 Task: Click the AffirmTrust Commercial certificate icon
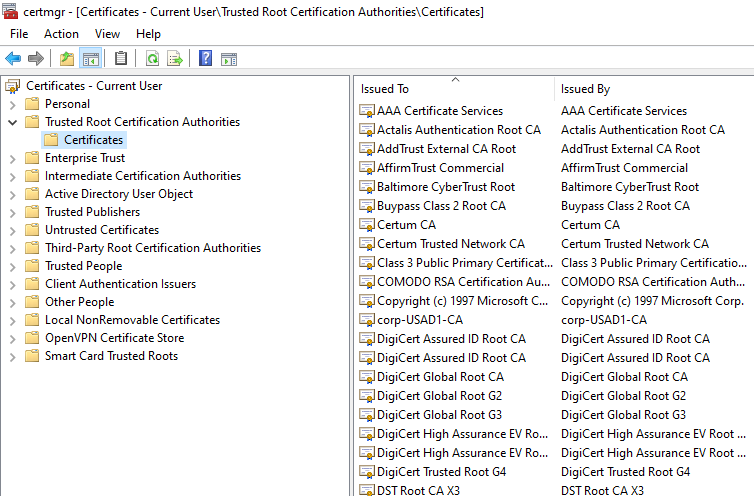tap(367, 168)
